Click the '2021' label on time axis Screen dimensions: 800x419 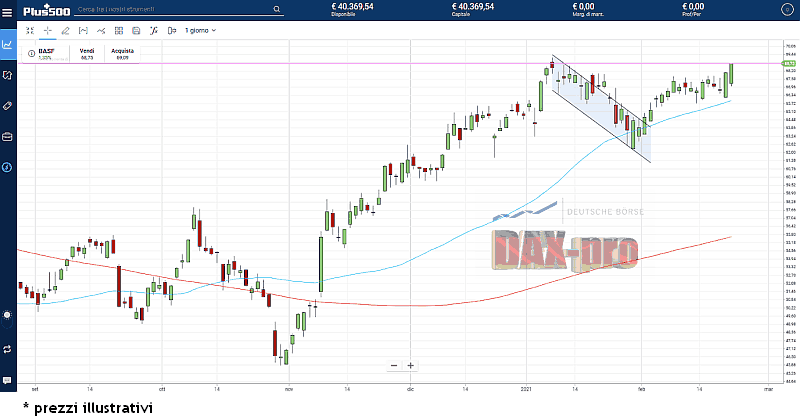point(526,389)
